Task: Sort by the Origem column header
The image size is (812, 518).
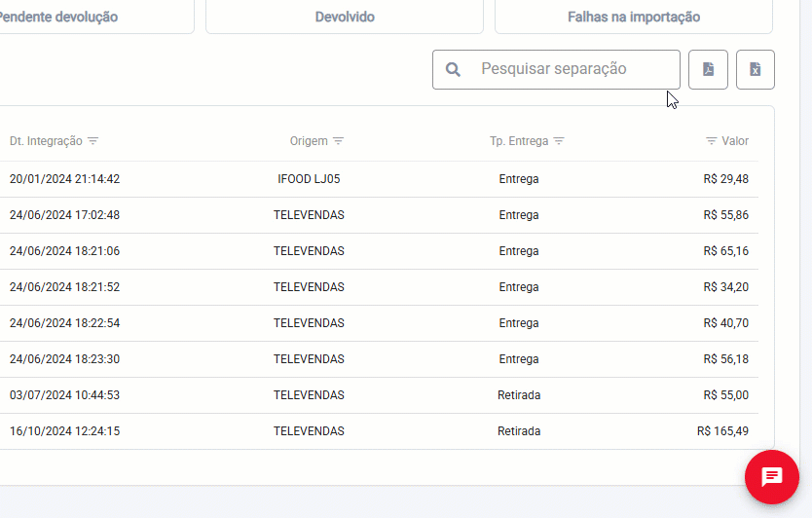Action: click(309, 141)
